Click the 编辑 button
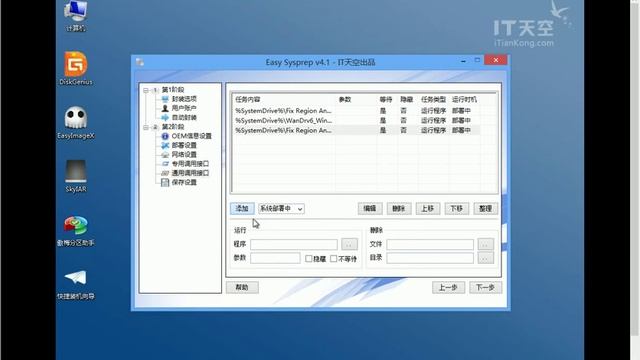Viewport: 640px width, 360px height. click(370, 209)
